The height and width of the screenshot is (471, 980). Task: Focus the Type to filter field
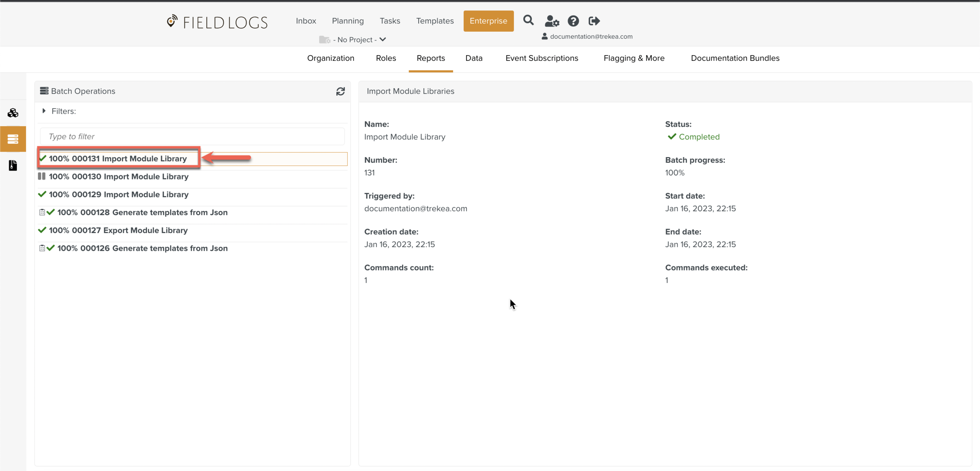(x=192, y=137)
